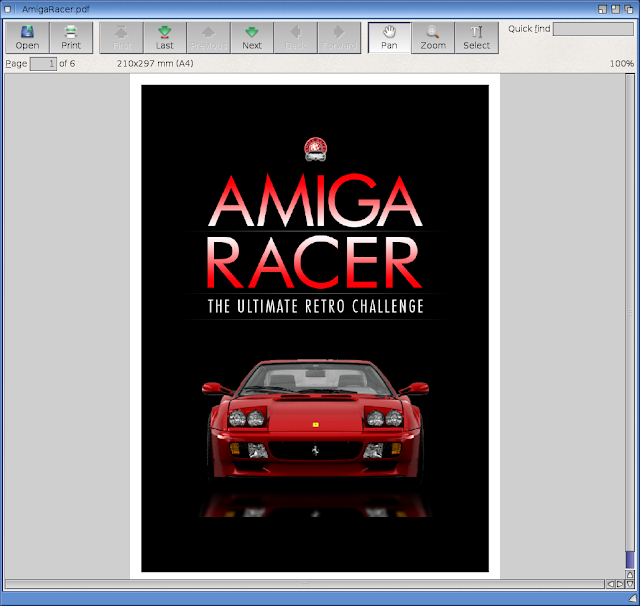Click the Amiga Racer logo emblem
Image resolution: width=640 pixels, height=606 pixels.
pos(315,149)
